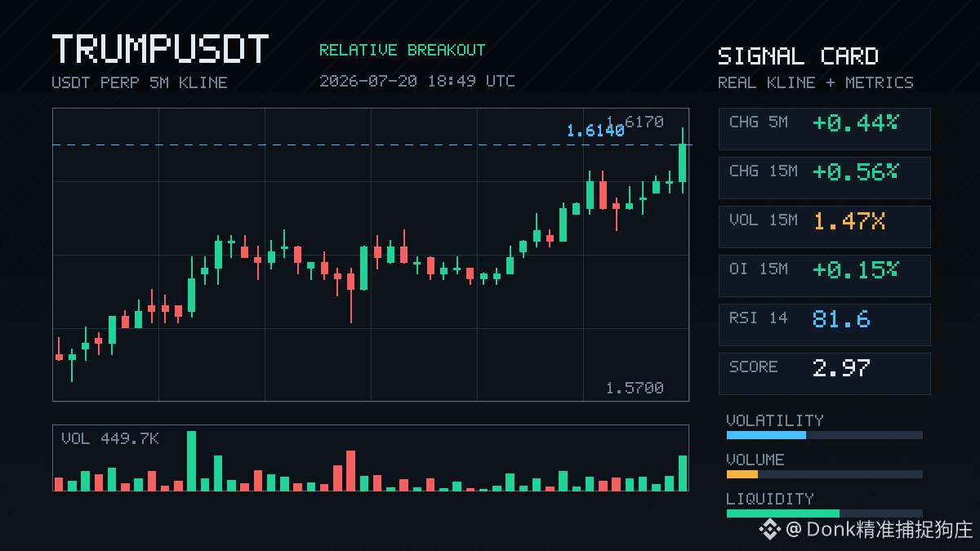Click the 1.5700 low price label
Screen dimensions: 980x551
click(635, 388)
